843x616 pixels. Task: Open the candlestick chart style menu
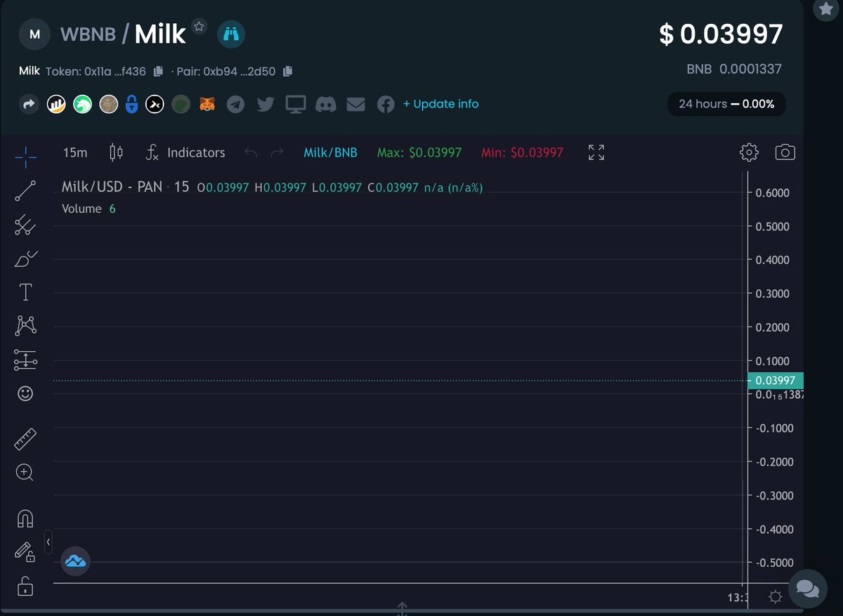coord(117,152)
